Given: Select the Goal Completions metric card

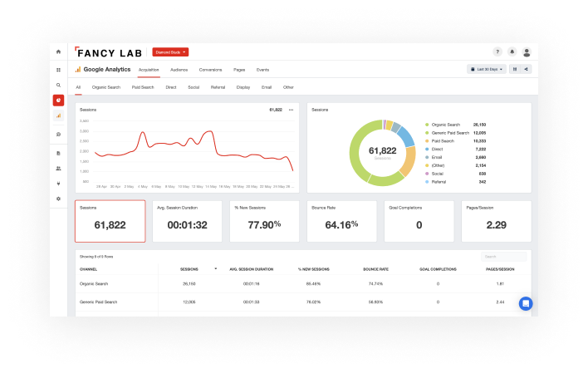Looking at the screenshot, I should [x=419, y=221].
